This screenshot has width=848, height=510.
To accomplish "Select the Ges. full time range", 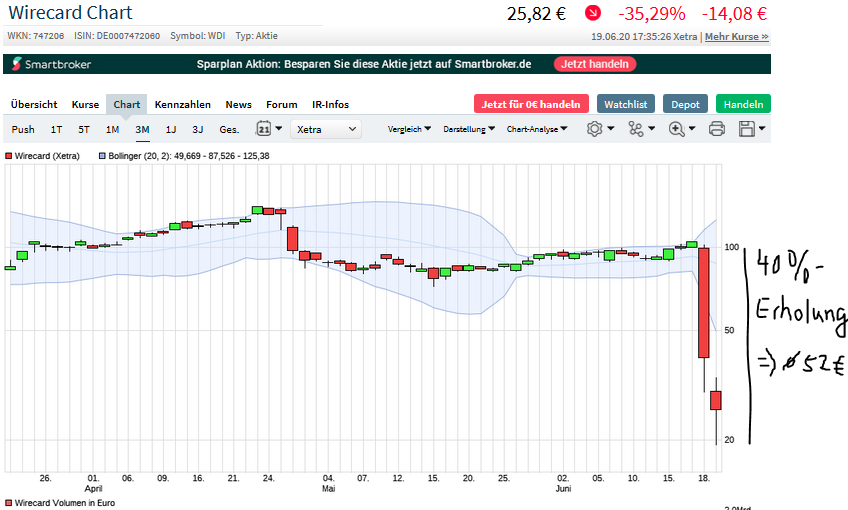I will 229,129.
